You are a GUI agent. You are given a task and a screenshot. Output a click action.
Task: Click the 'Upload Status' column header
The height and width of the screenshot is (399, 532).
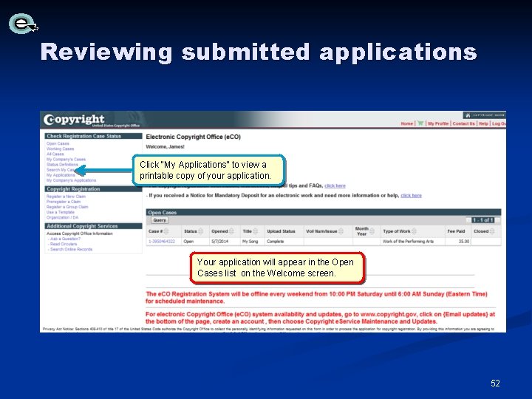[x=281, y=231]
